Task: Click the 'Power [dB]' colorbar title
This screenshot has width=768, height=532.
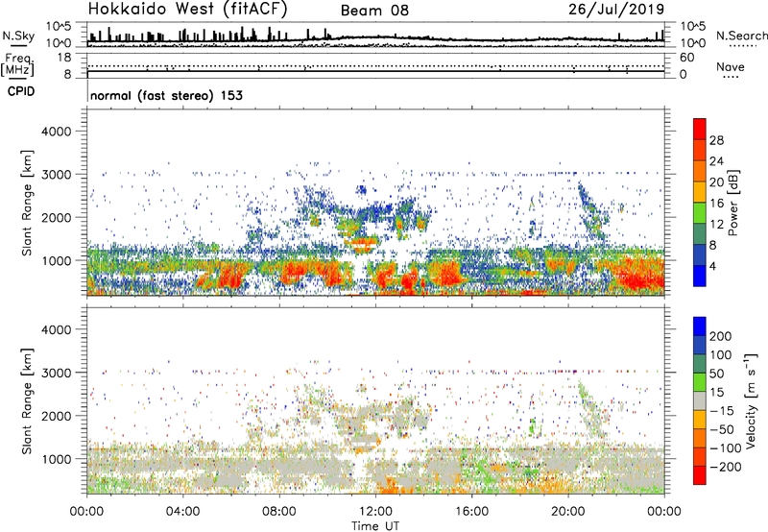Action: click(733, 203)
